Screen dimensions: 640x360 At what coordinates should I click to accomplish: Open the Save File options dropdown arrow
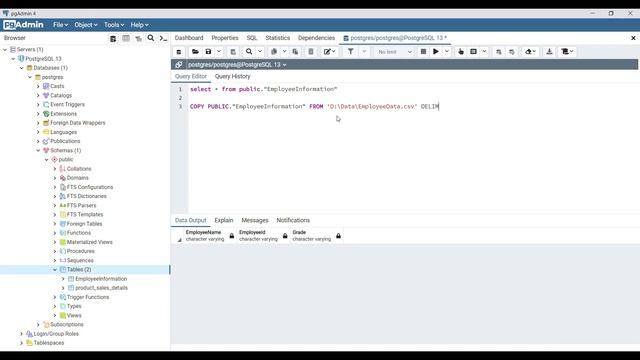click(x=219, y=52)
